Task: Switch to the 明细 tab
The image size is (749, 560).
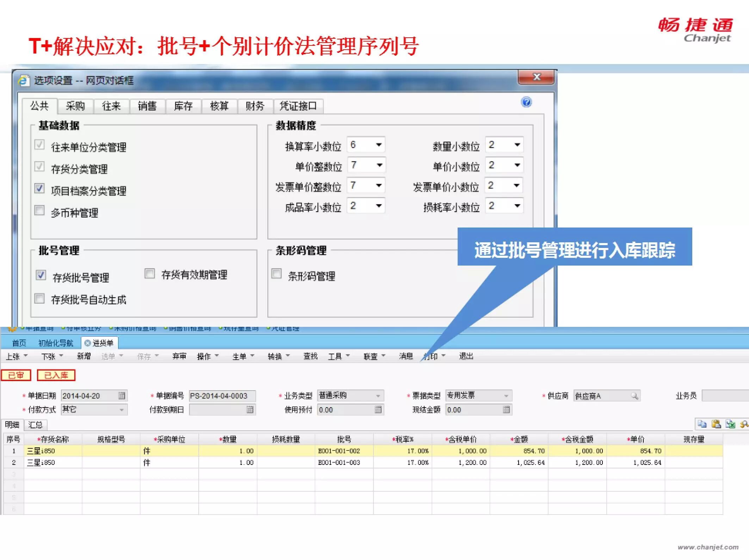Action: [x=12, y=425]
